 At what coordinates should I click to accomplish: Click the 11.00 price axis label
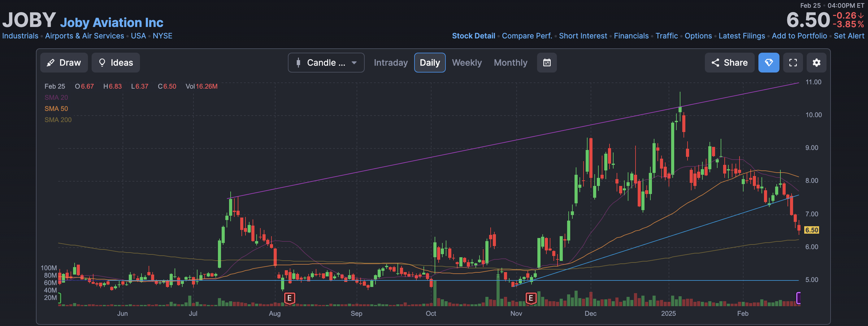(x=814, y=82)
